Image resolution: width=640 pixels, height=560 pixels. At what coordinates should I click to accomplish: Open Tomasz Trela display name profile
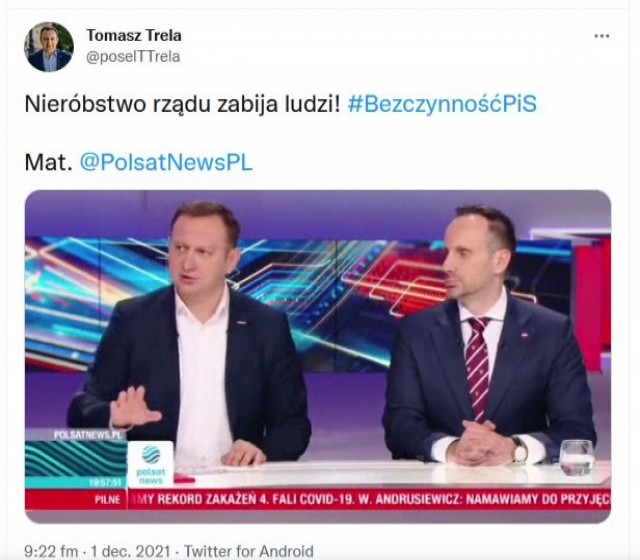click(x=134, y=36)
